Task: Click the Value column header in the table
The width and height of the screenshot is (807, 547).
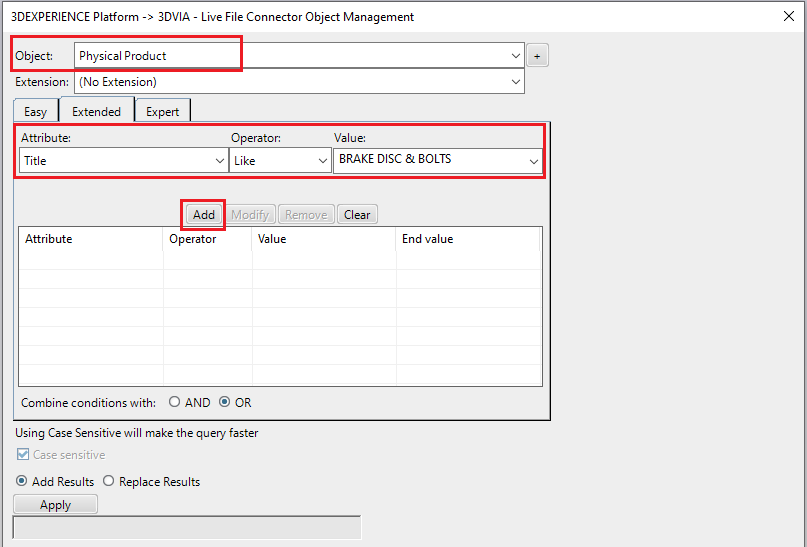Action: click(324, 239)
